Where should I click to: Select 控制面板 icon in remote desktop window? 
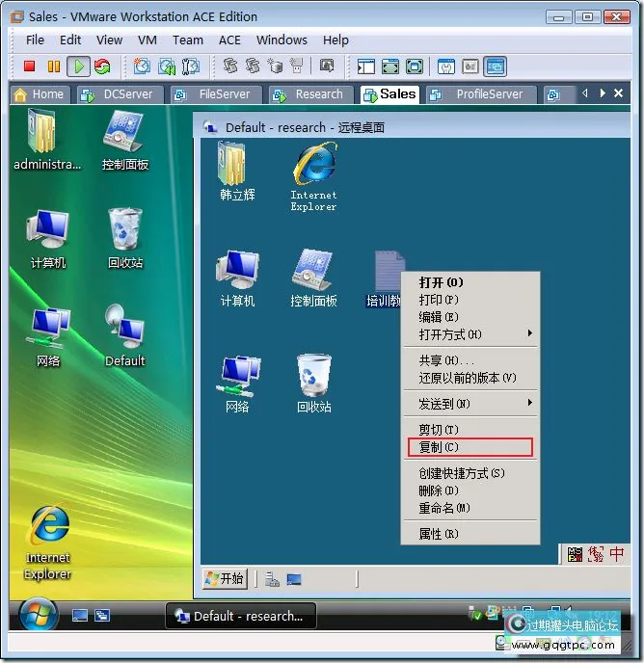[313, 278]
